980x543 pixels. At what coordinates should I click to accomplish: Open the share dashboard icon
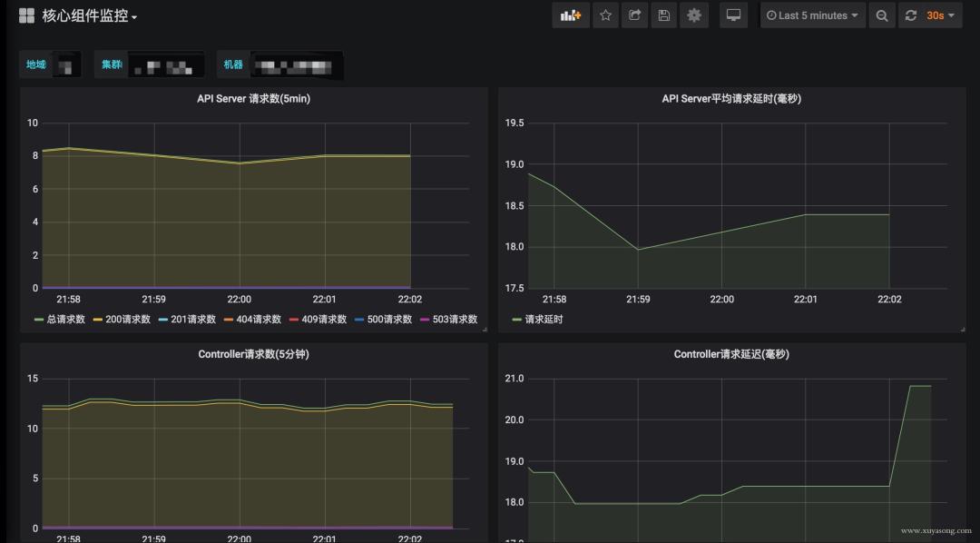coord(634,15)
